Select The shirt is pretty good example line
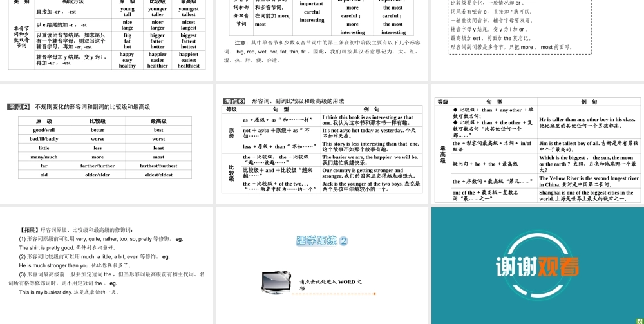The height and width of the screenshot is (324, 644). 68,247
